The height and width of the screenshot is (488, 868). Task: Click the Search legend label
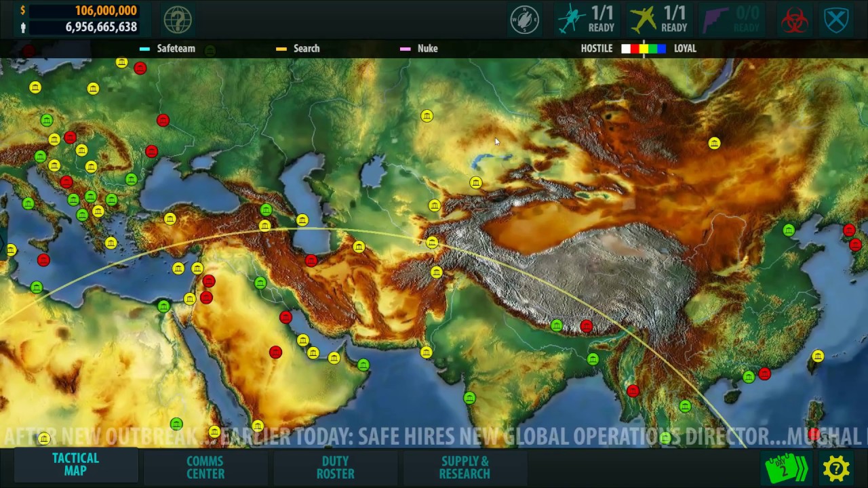pos(307,49)
